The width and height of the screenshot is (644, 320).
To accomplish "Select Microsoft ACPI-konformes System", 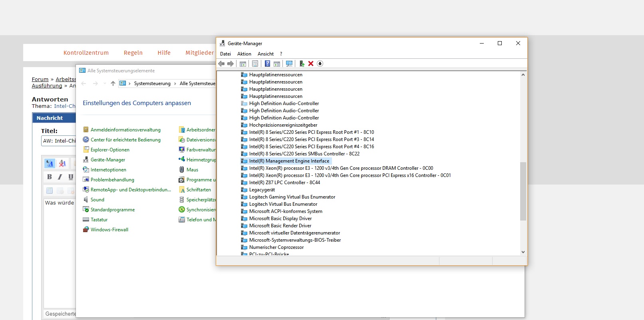I will tap(286, 211).
